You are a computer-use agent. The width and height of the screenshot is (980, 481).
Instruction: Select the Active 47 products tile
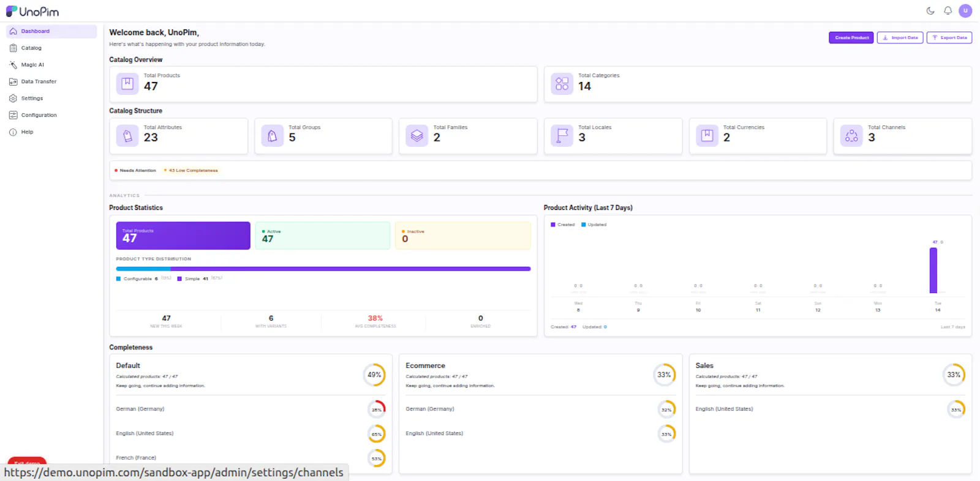[323, 236]
